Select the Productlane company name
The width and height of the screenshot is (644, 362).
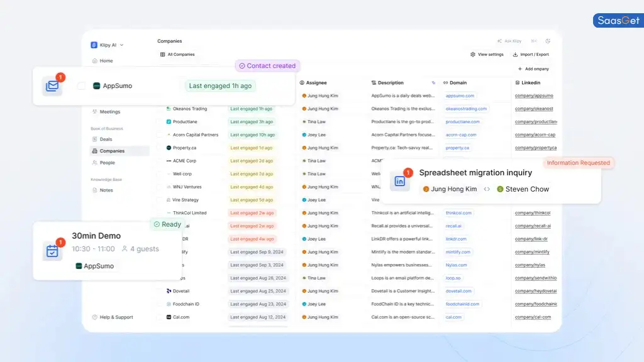pyautogui.click(x=185, y=122)
